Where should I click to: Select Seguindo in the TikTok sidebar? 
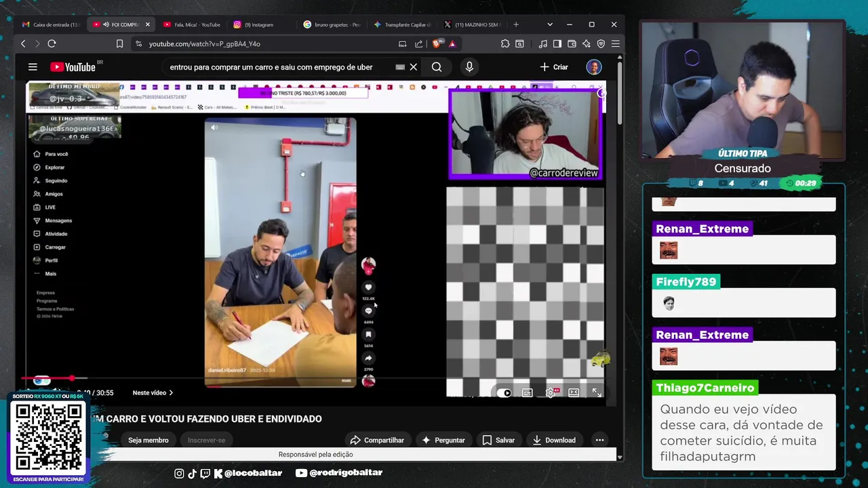coord(50,181)
